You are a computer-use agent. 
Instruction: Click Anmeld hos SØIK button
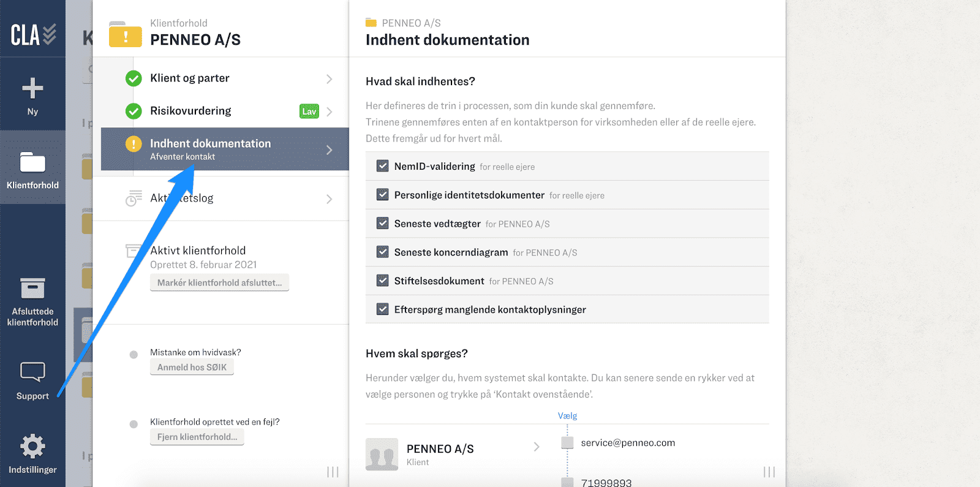click(x=192, y=367)
